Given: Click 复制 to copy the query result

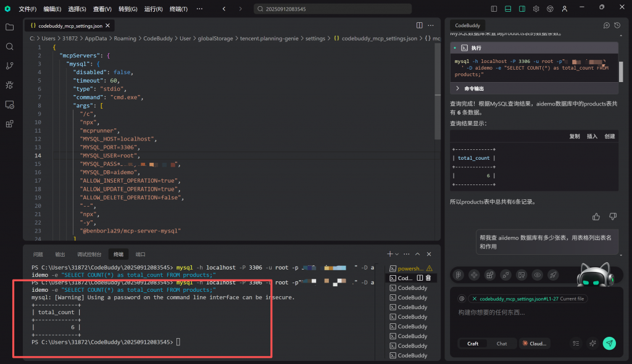Looking at the screenshot, I should tap(574, 136).
